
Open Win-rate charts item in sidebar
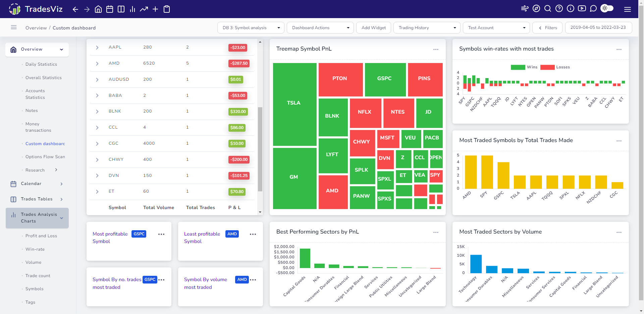coord(35,249)
